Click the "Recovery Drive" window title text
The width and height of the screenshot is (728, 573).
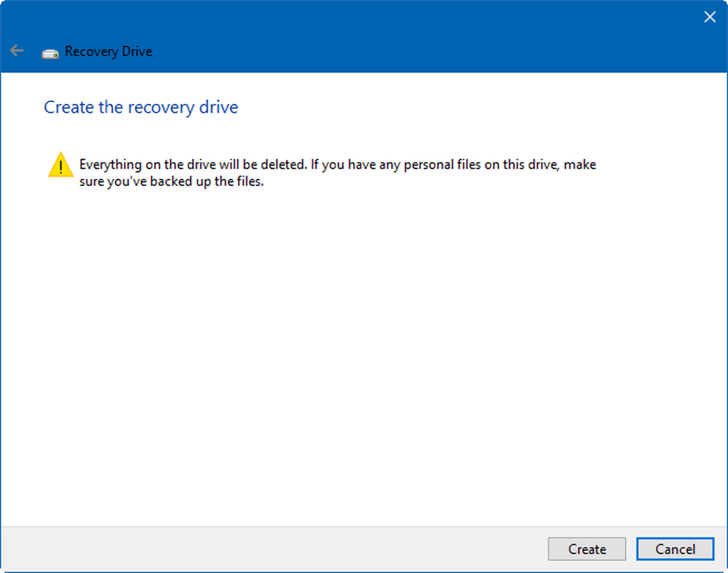tap(108, 52)
